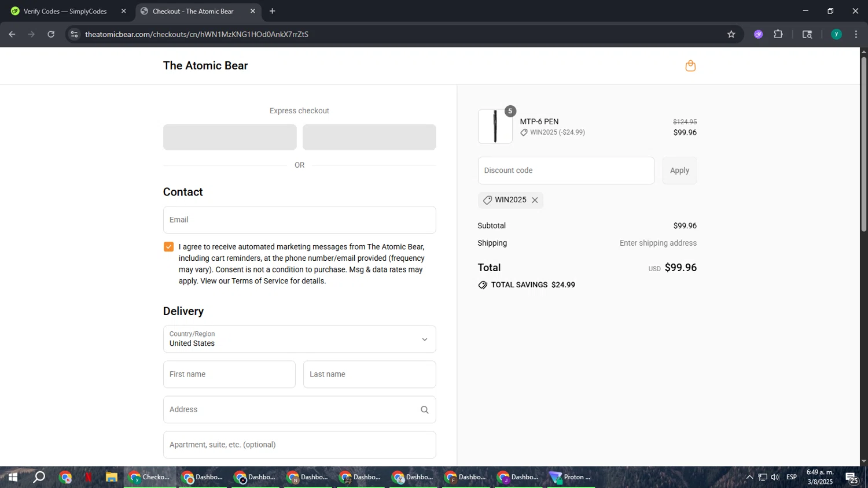Viewport: 868px width, 488px height.
Task: Open the notification center icon
Action: [851, 477]
